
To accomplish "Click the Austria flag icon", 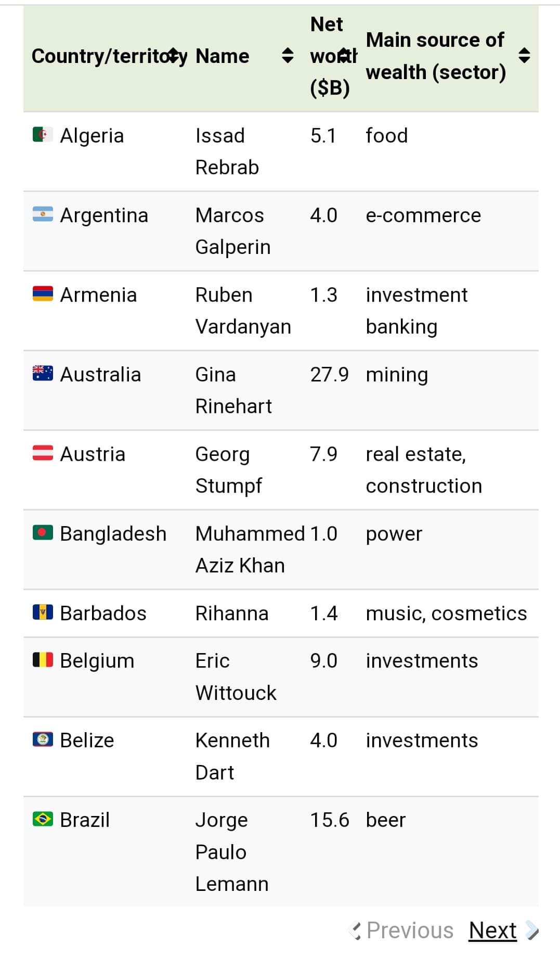I will click(x=43, y=453).
